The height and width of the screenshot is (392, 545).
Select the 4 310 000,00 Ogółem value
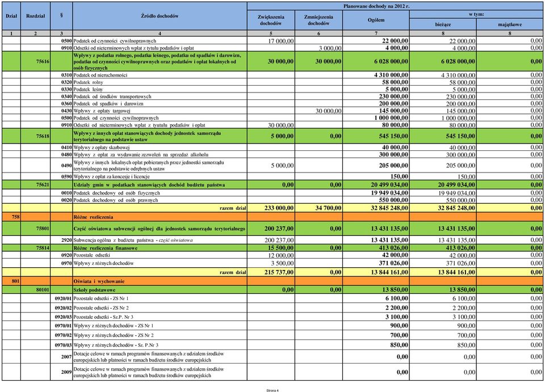(x=391, y=75)
